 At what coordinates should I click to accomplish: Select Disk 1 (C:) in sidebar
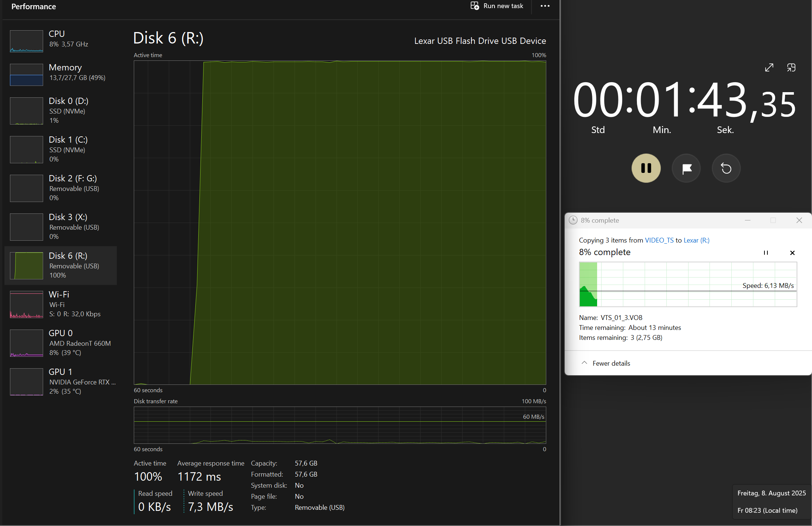pos(61,149)
